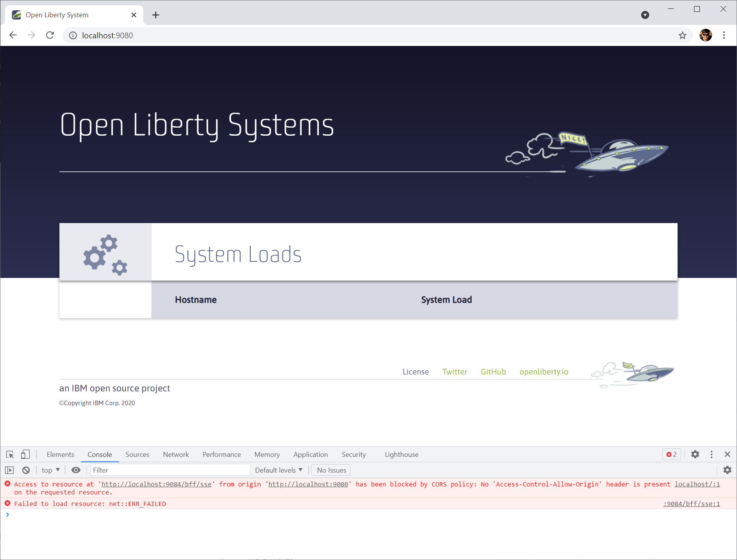Viewport: 737px width, 560px height.
Task: Show the console sidebar panel
Action: [9, 470]
